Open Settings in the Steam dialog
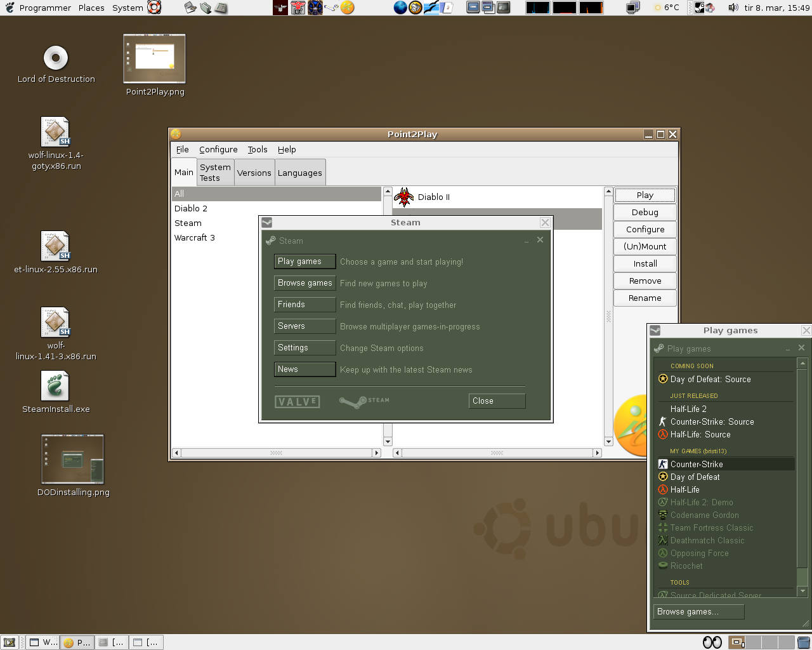 click(305, 348)
